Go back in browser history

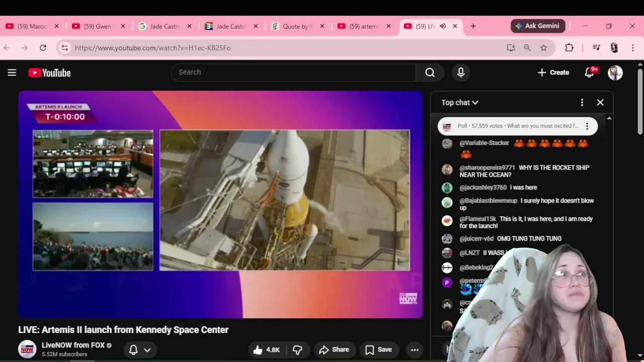[7, 48]
